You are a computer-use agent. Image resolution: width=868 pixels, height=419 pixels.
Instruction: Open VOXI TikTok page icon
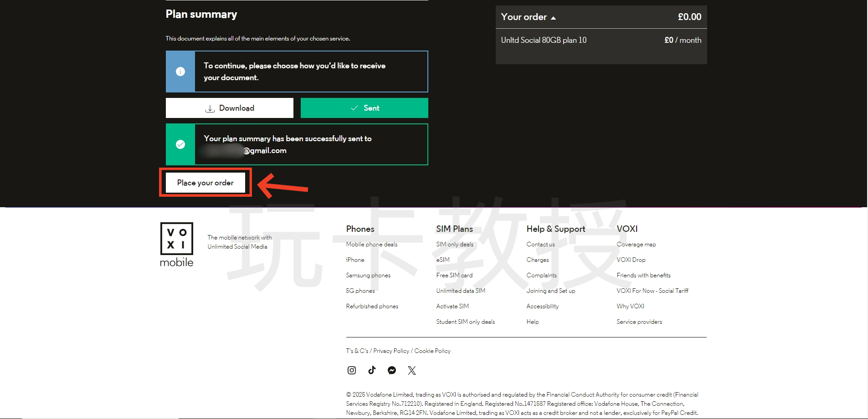pyautogui.click(x=372, y=370)
